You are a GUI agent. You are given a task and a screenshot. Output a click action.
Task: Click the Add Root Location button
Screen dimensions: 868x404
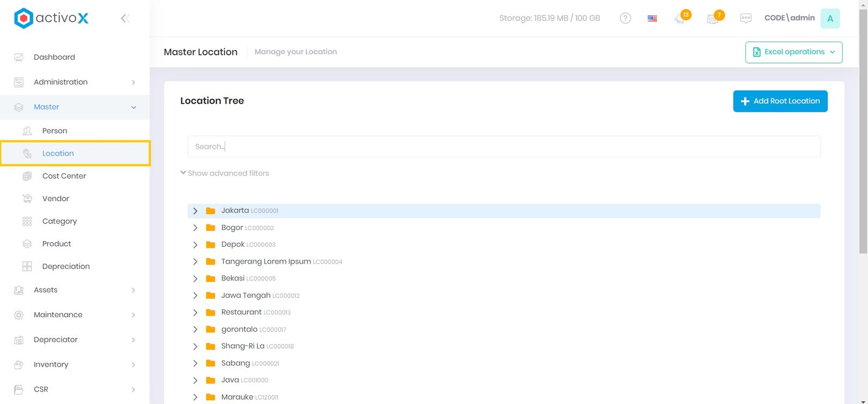pos(780,101)
